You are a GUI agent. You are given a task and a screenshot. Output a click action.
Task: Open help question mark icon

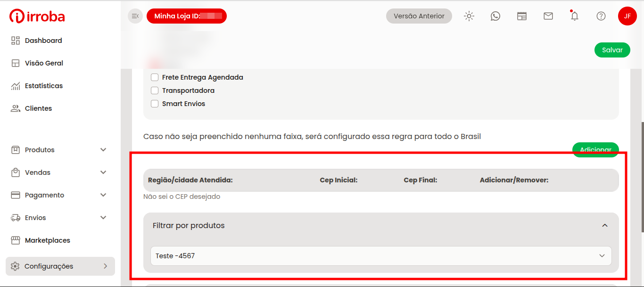tap(601, 16)
